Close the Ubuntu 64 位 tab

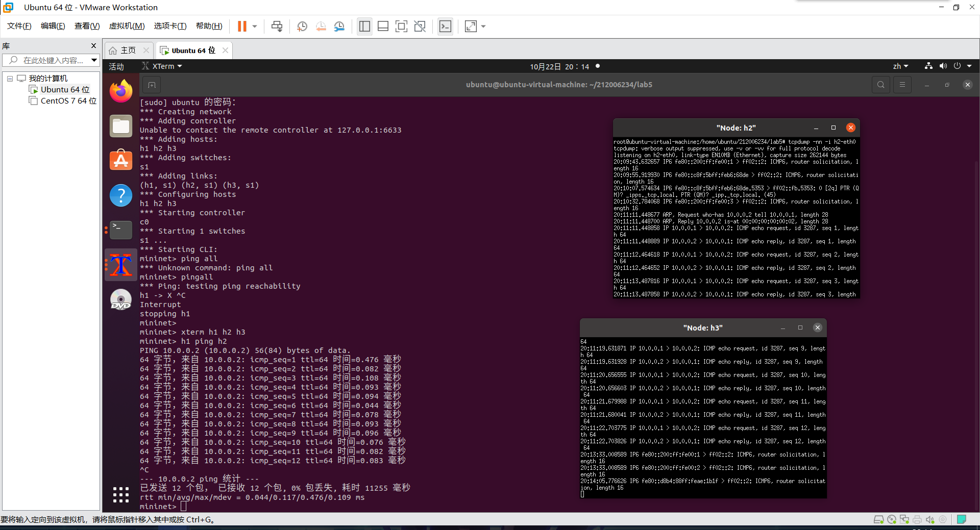click(225, 50)
